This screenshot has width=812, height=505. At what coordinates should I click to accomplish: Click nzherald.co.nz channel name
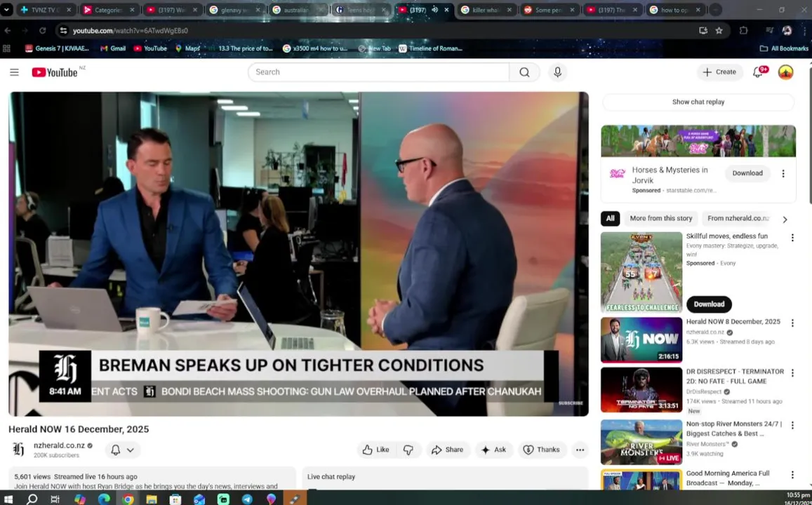59,445
